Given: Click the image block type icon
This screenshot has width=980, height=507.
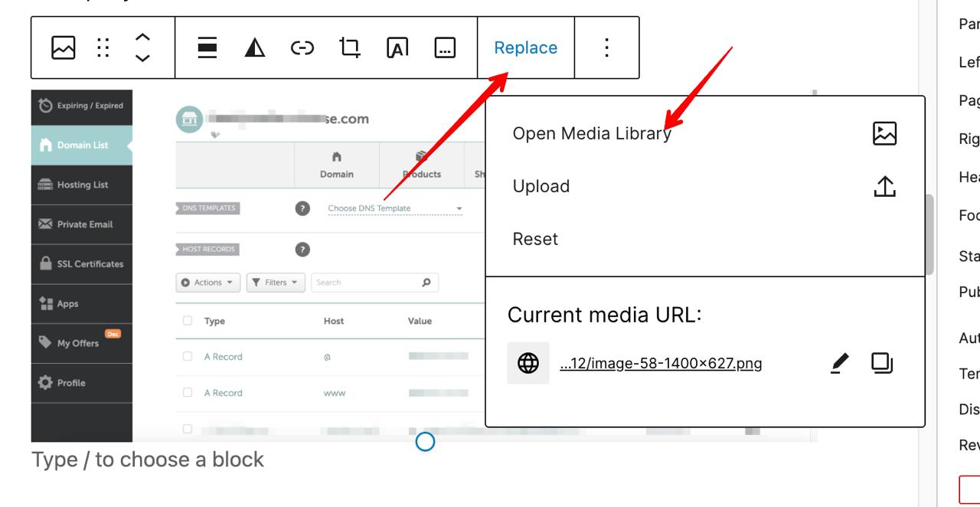Looking at the screenshot, I should point(64,47).
